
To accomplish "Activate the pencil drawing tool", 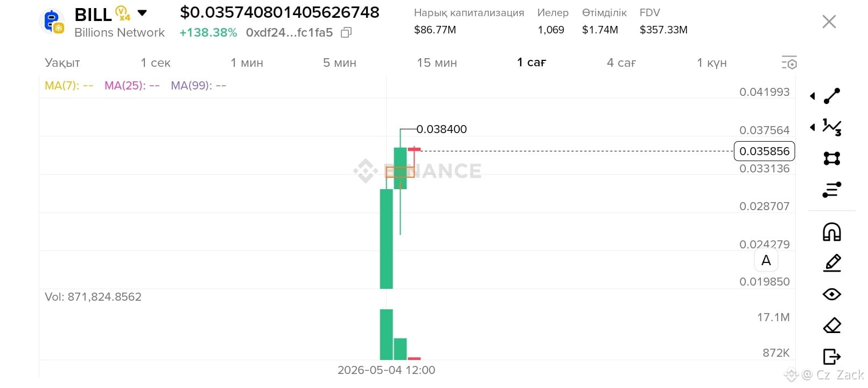I will 832,263.
